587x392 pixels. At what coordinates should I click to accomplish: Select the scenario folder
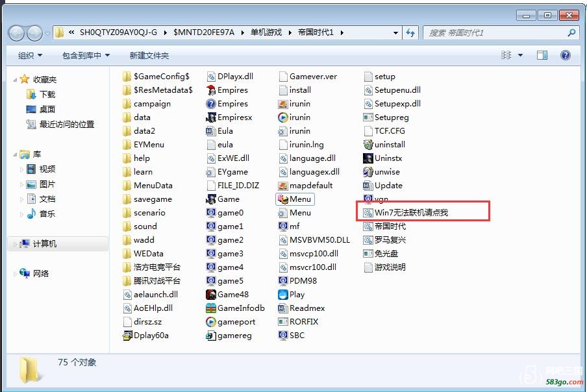click(144, 212)
